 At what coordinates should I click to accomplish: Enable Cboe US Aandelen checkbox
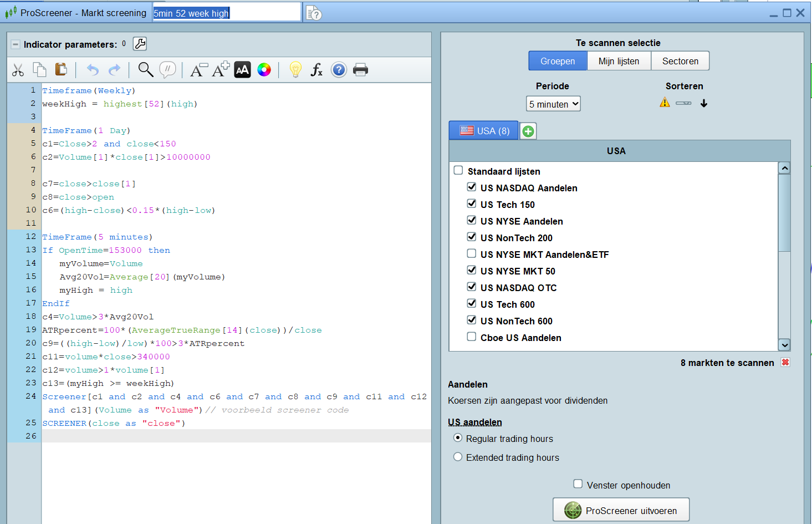click(472, 337)
